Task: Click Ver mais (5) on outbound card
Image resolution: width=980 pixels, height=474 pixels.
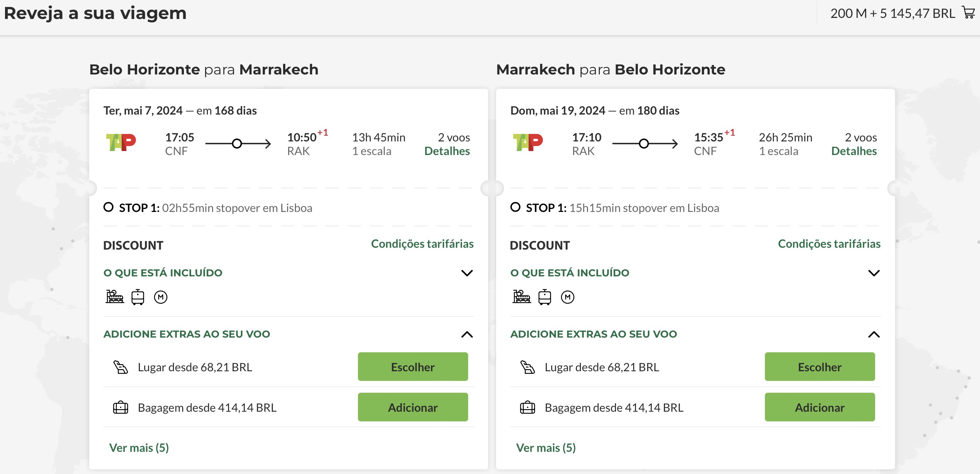Action: (139, 448)
